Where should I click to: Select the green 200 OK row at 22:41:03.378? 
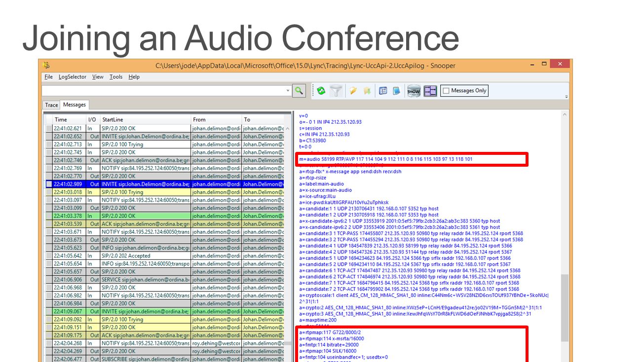pos(164,216)
